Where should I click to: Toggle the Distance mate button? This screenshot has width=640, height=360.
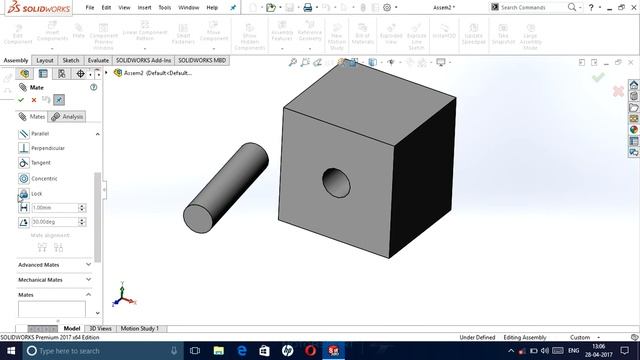pos(24,208)
